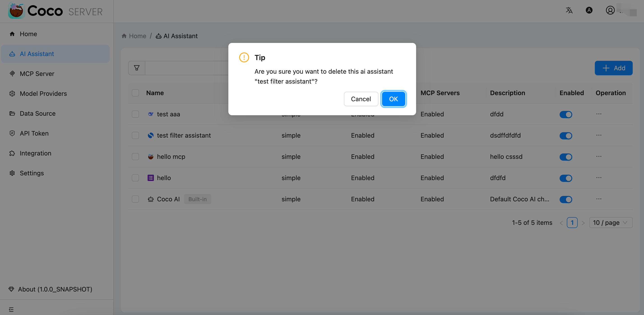Check the Coco AI row checkbox

point(135,199)
